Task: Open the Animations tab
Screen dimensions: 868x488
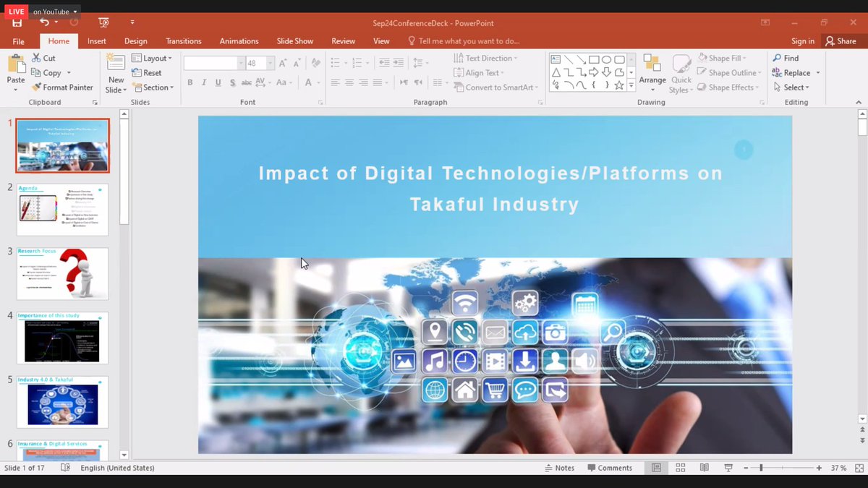Action: tap(239, 41)
